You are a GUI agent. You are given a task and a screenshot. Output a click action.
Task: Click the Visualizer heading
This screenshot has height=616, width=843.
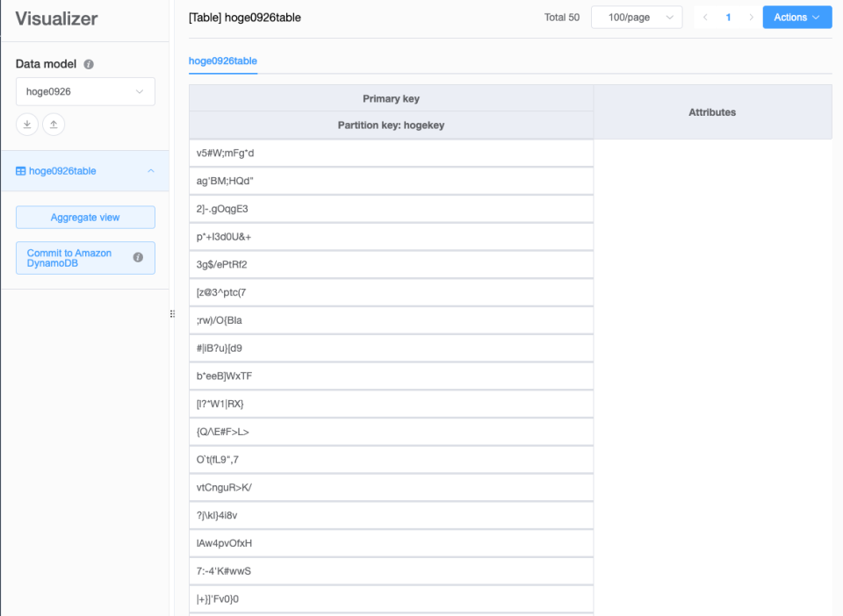tap(56, 18)
